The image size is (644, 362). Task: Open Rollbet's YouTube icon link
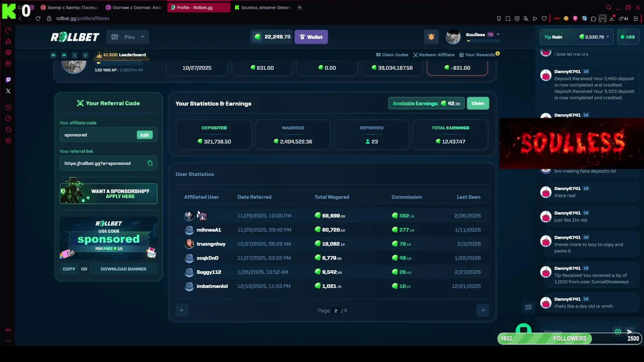[x=64, y=55]
